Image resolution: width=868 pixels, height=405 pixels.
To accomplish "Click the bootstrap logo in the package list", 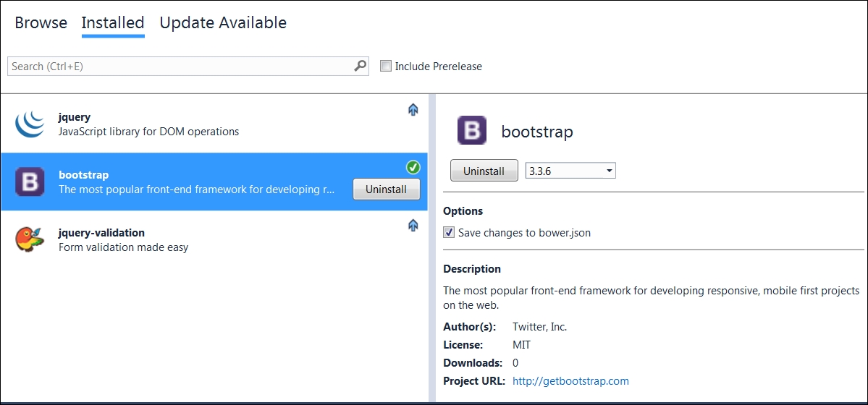I will (x=30, y=182).
